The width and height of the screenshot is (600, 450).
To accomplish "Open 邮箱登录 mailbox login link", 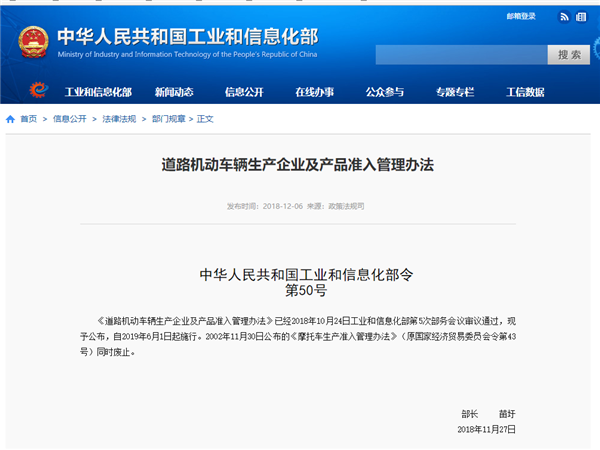I will tap(521, 16).
